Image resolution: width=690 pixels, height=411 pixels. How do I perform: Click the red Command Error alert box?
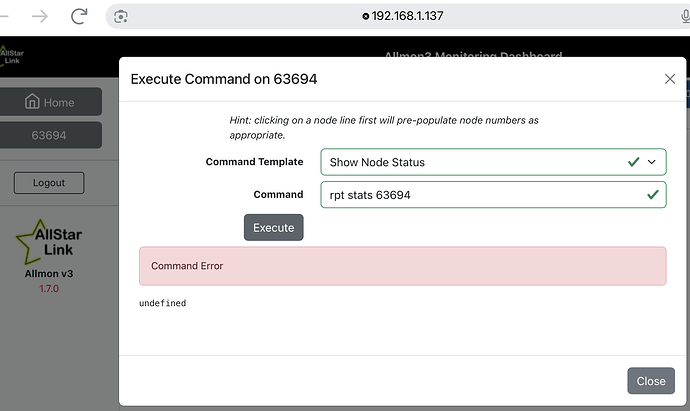click(x=402, y=266)
